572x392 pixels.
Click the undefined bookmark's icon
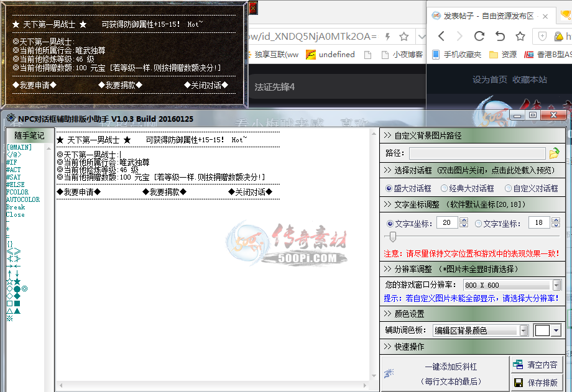pos(311,55)
